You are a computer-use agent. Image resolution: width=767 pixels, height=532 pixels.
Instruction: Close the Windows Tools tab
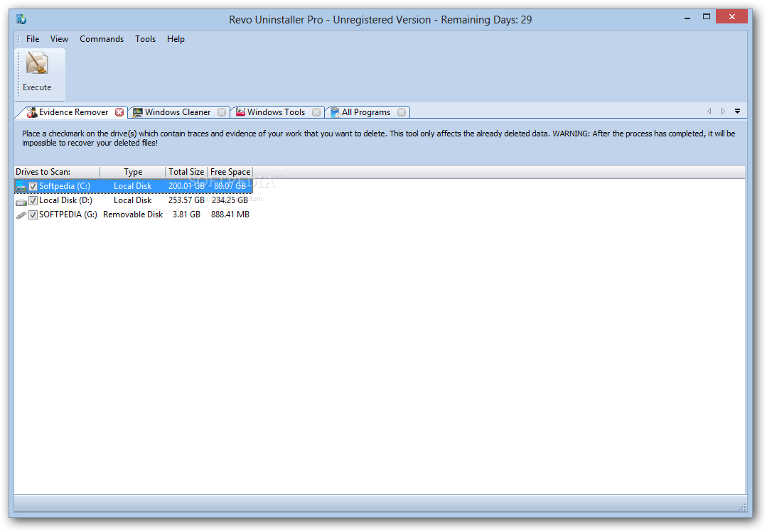pyautogui.click(x=316, y=112)
